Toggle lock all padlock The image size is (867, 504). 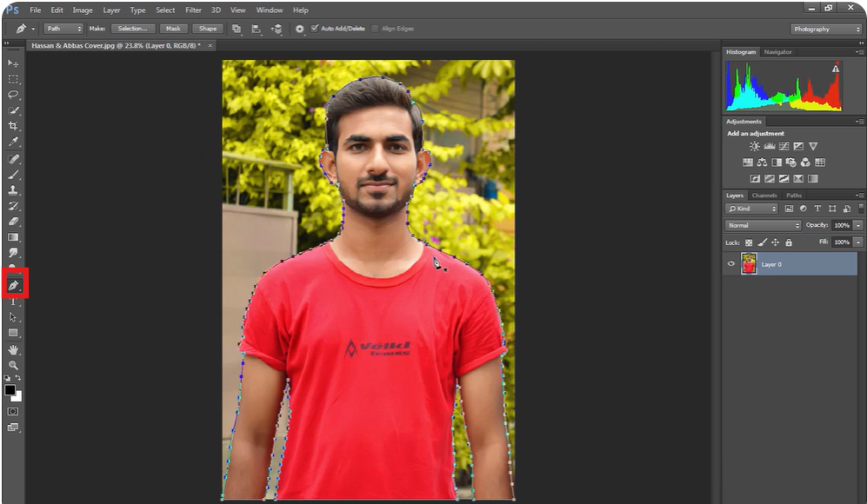789,242
